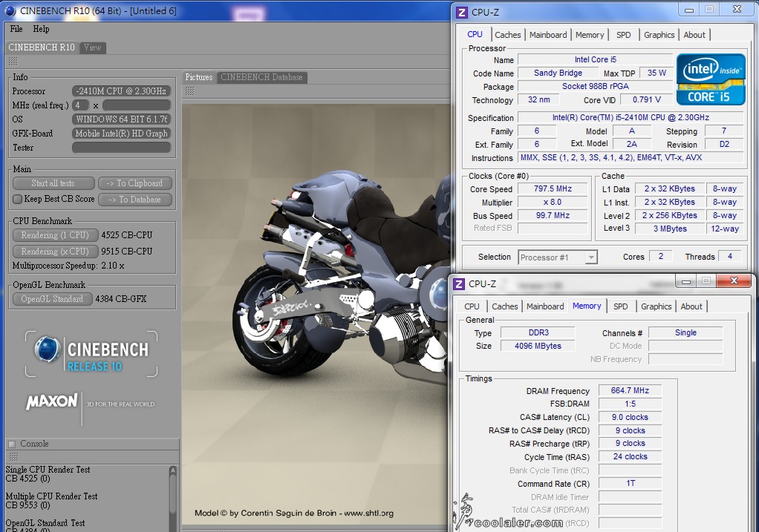Click the CPU-Z icon in upper window title
This screenshot has height=532, width=759.
tap(462, 13)
